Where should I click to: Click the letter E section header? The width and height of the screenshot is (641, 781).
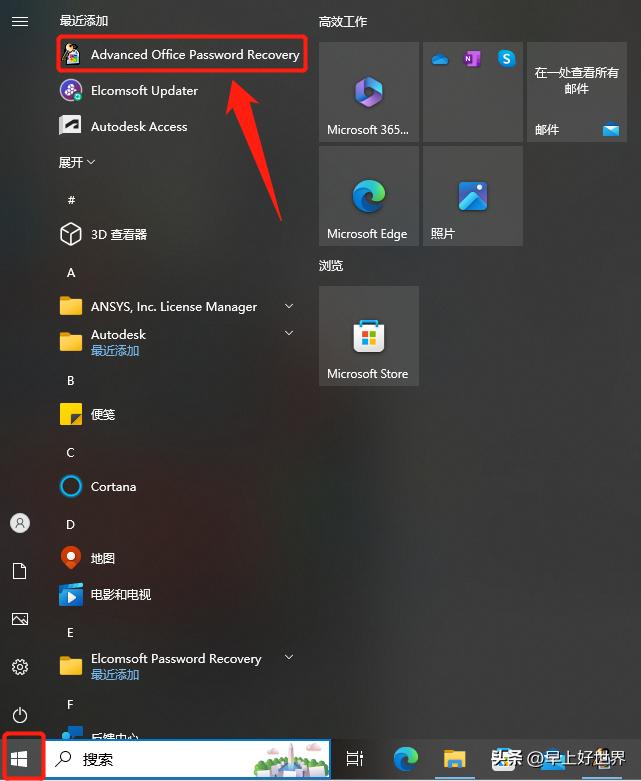70,633
